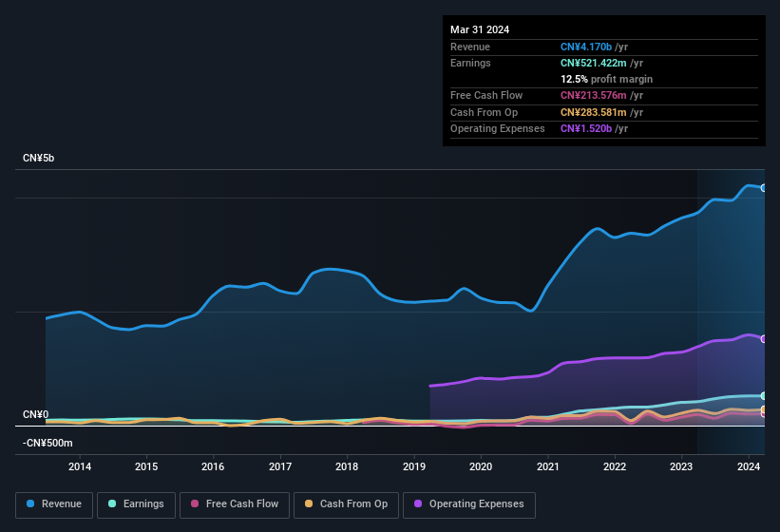Hide the Cash From Op series
The image size is (780, 532).
tap(346, 504)
